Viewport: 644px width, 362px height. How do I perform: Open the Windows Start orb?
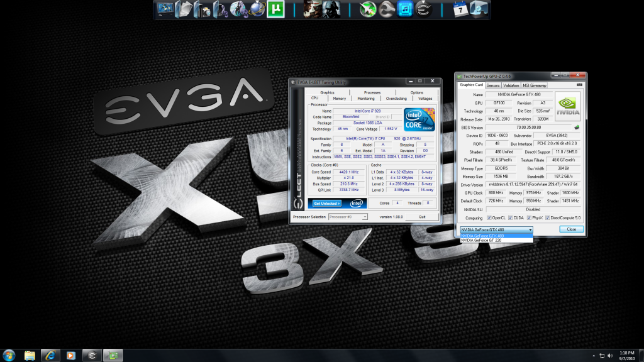click(9, 356)
